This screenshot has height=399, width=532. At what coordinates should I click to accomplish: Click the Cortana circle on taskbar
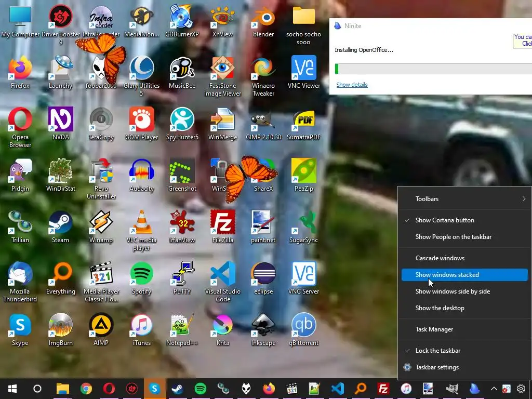pyautogui.click(x=37, y=389)
